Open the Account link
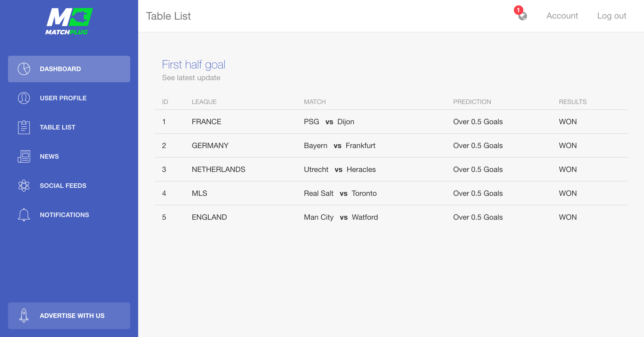 pos(562,16)
